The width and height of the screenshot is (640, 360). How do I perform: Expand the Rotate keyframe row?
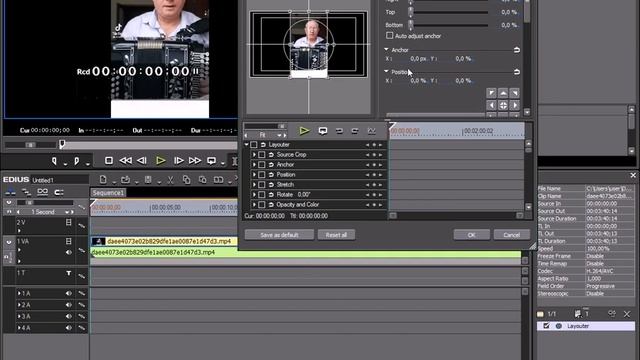click(x=254, y=195)
